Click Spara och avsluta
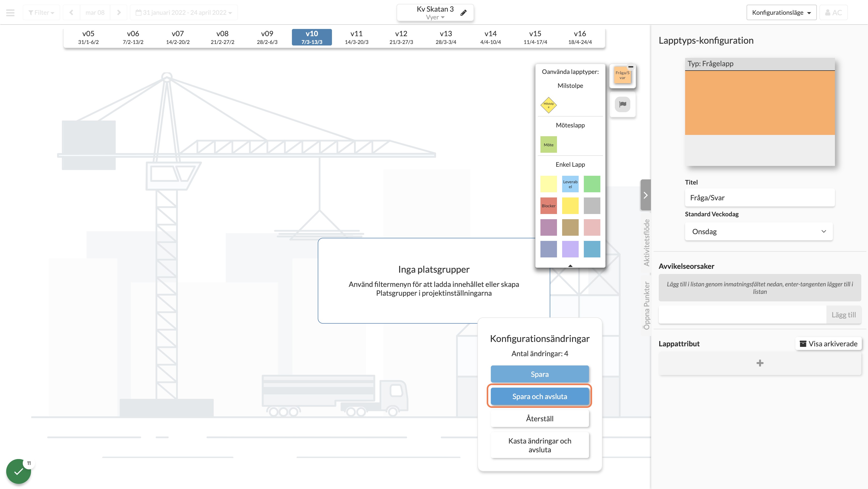 (x=539, y=396)
